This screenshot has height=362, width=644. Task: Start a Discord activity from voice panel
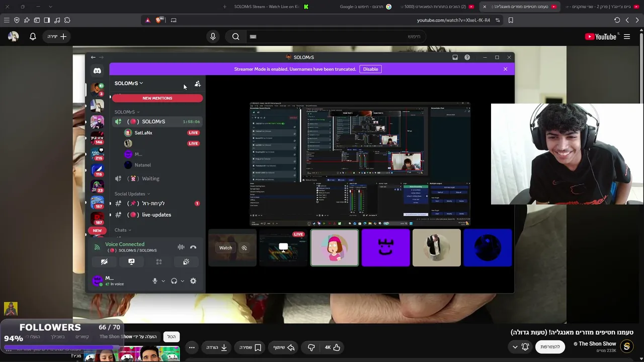point(158,261)
